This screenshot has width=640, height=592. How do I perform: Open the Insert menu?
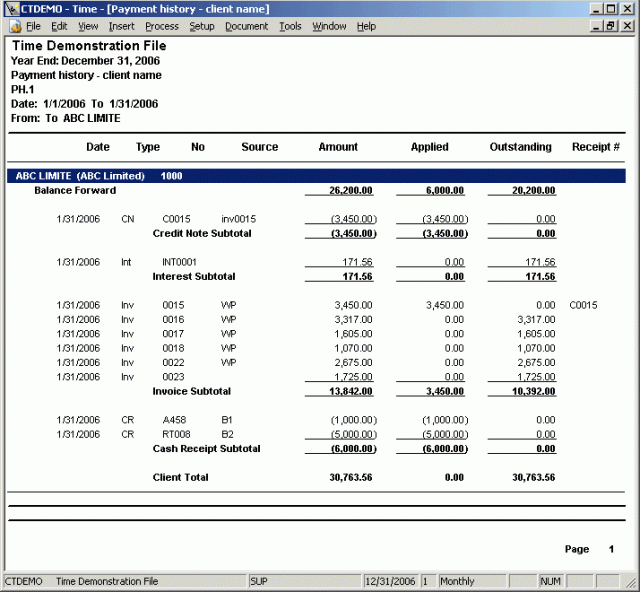(121, 26)
